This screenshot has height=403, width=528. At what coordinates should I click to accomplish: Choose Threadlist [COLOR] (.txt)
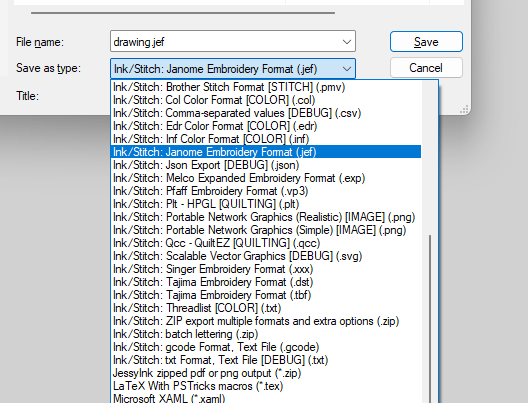(x=266, y=308)
